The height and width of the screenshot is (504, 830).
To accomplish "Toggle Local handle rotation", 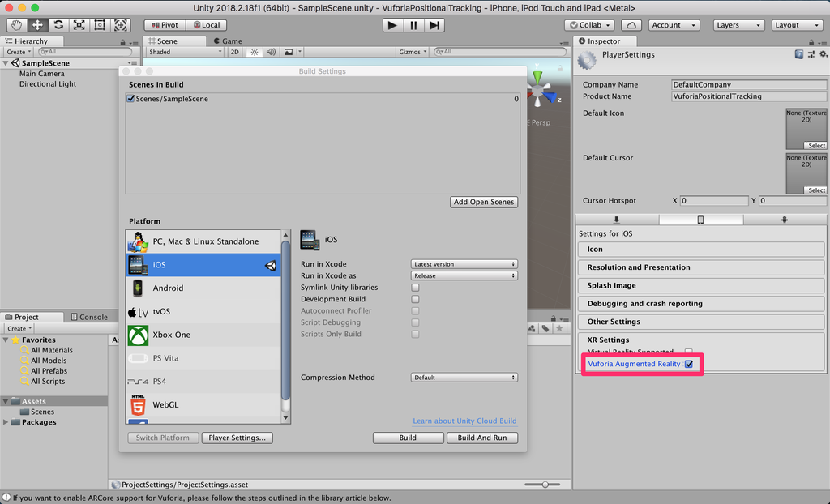I will tap(207, 25).
